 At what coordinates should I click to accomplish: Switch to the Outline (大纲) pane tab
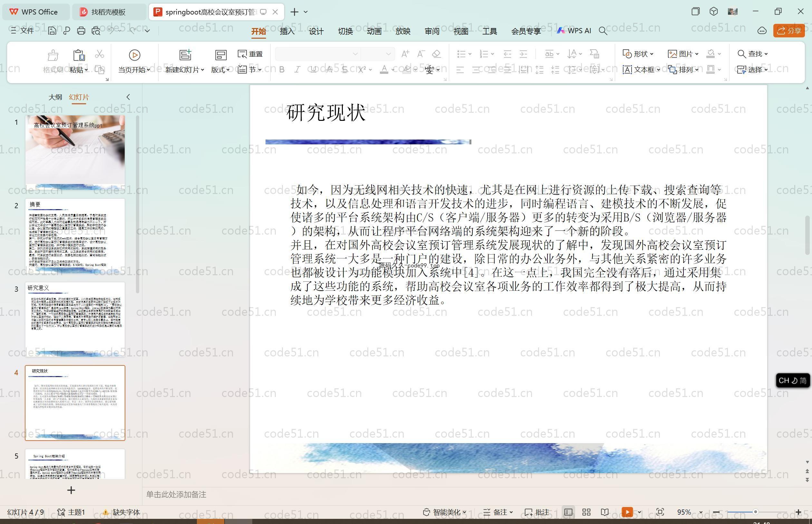pyautogui.click(x=55, y=97)
